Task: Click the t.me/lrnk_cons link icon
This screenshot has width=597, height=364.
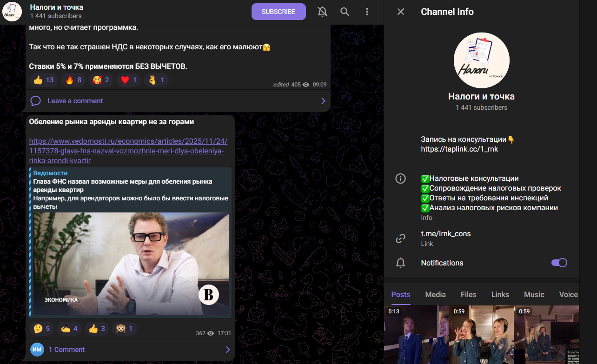Action: pyautogui.click(x=400, y=238)
